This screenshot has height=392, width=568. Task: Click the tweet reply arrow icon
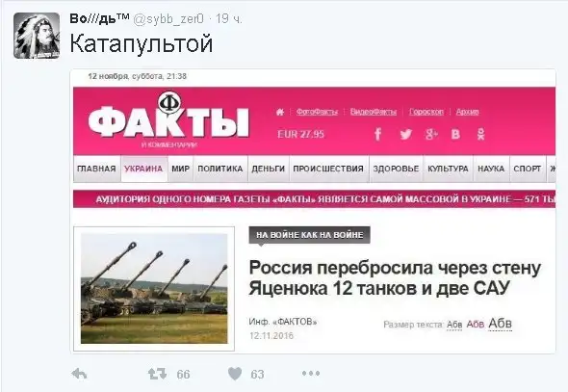tap(79, 374)
